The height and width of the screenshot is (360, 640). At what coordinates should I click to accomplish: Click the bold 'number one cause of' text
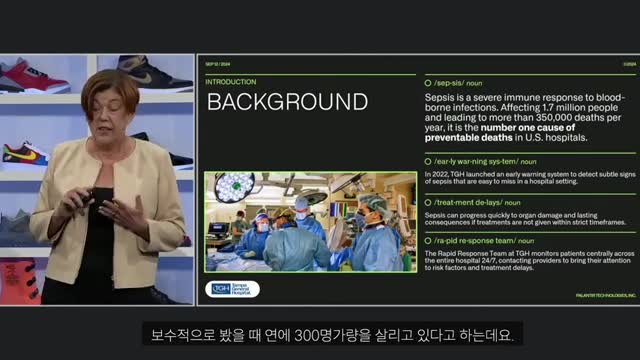[x=528, y=128]
